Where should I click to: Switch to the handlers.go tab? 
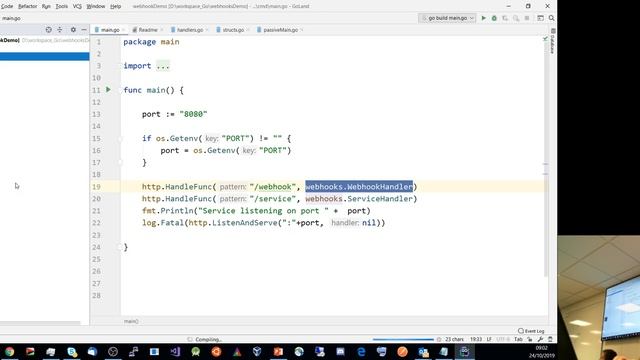(x=190, y=30)
